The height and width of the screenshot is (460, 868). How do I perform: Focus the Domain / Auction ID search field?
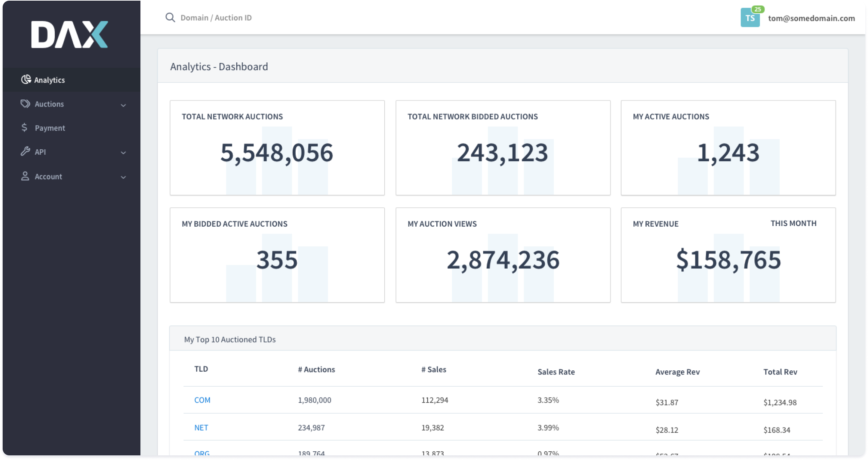[x=216, y=18]
